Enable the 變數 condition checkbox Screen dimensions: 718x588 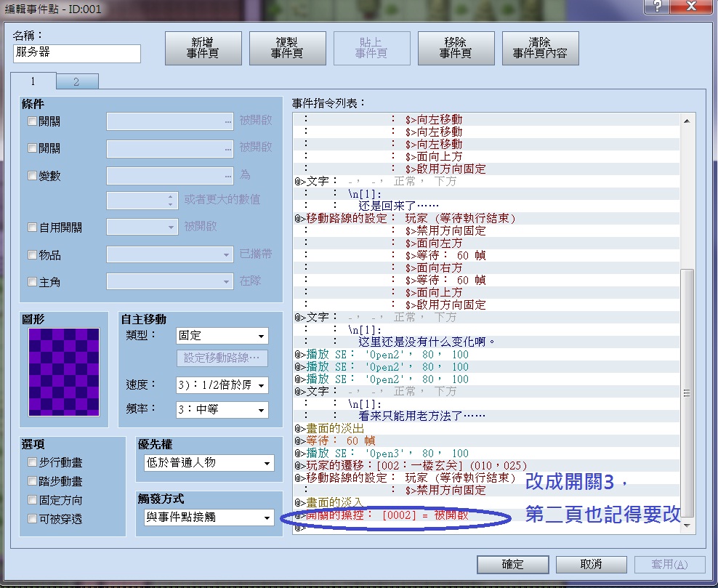coord(32,175)
